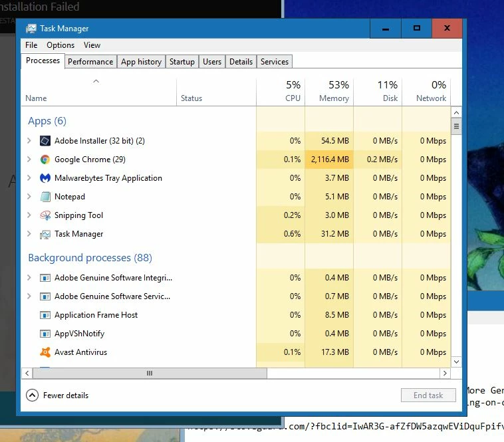
Task: Click Chrome's 2,116.4 MB memory value
Action: click(330, 160)
